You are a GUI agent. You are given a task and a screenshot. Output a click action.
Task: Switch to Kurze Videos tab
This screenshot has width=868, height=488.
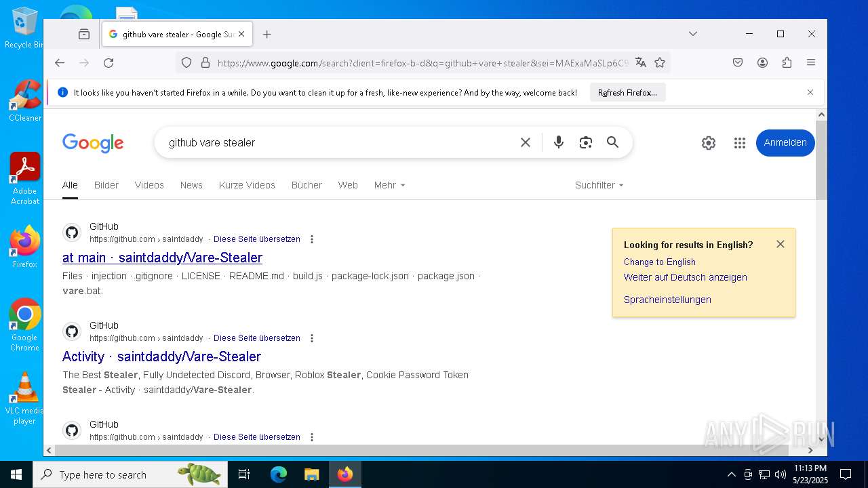tap(247, 185)
